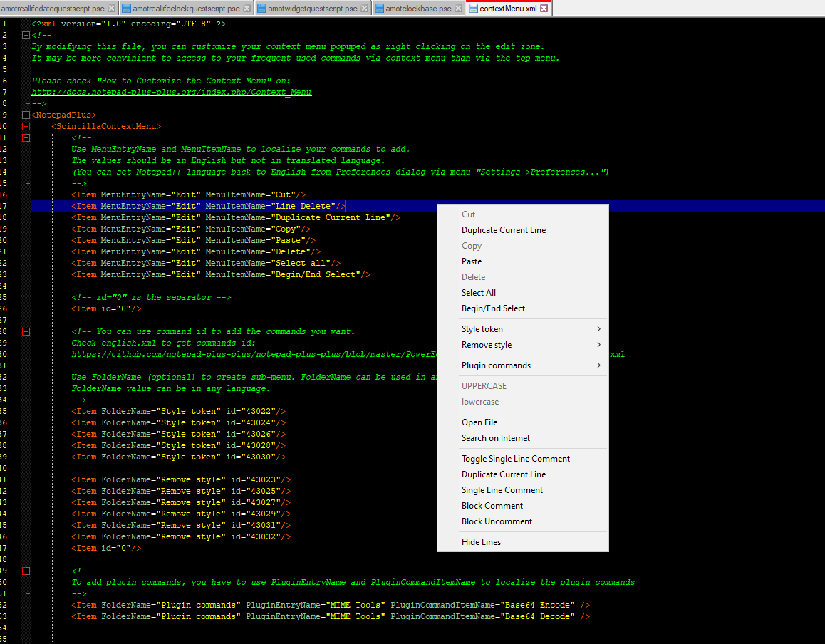The image size is (825, 644).
Task: Collapse the NotepadPlus element fold marker
Action: click(26, 115)
